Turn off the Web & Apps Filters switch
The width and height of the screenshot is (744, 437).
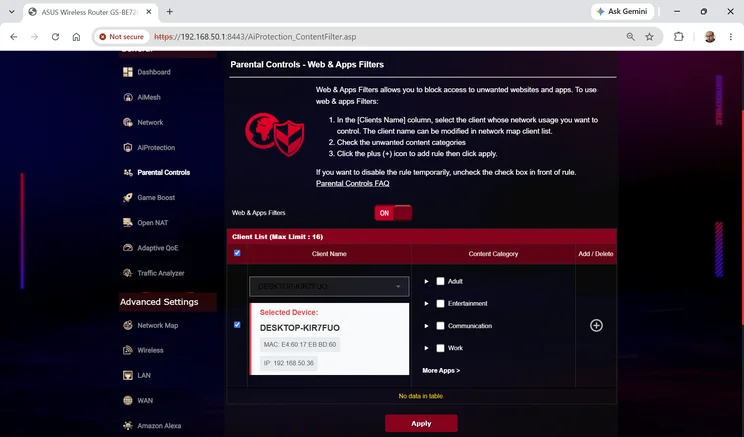[x=393, y=213]
